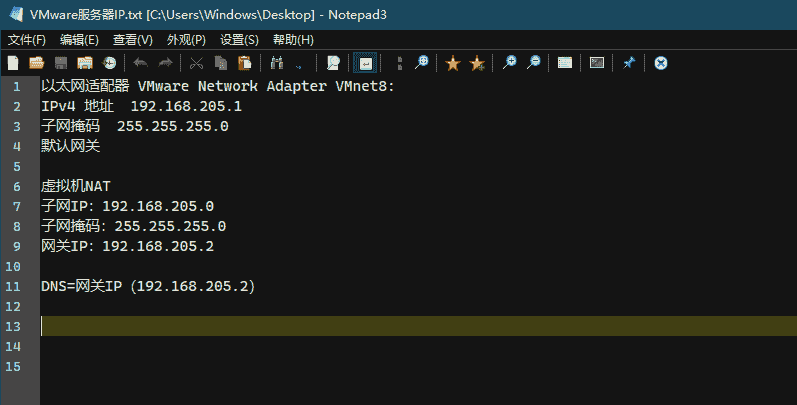Place cursor on DNS line 11 text

pos(148,287)
